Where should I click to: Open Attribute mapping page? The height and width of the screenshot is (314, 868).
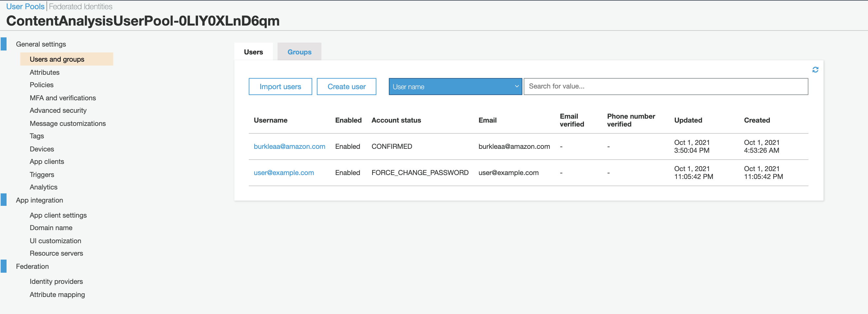point(57,295)
